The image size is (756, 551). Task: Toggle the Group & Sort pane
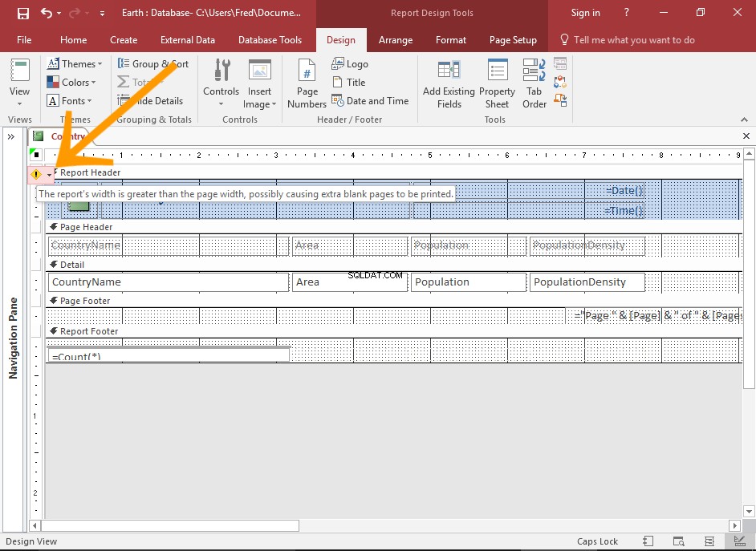153,63
